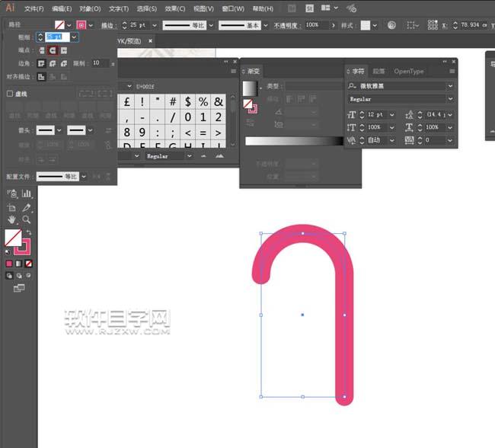
Task: Open the 配置文件 profile dropdown
Action: coord(84,176)
